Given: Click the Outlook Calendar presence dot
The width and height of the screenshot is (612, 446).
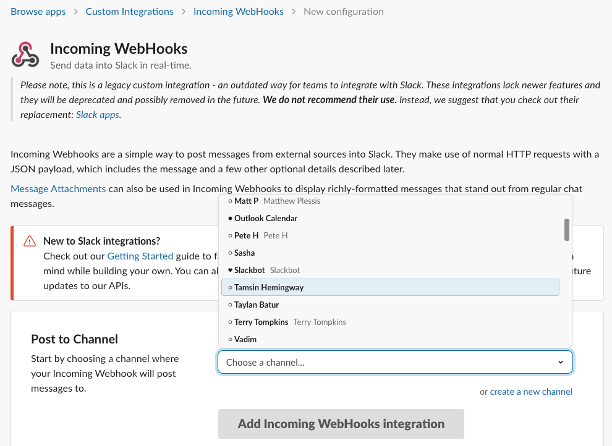Looking at the screenshot, I should pos(230,218).
